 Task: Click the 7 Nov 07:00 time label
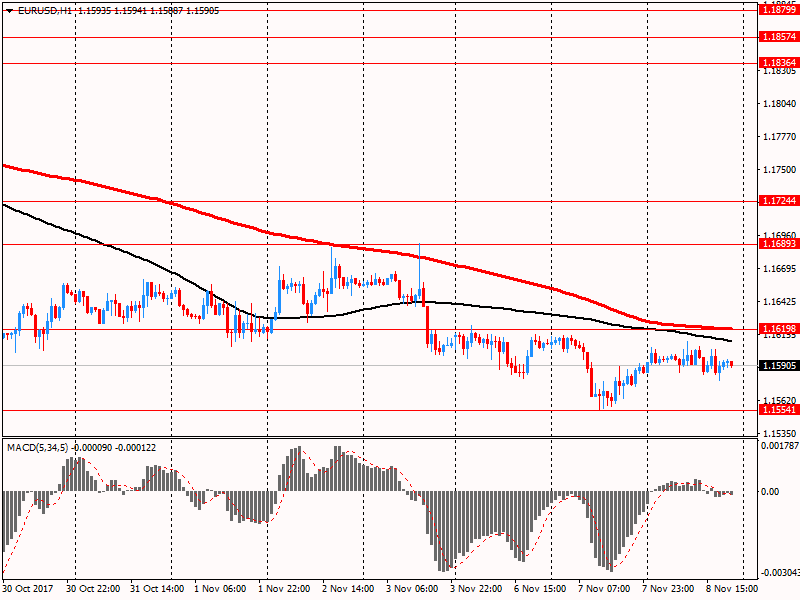604,588
